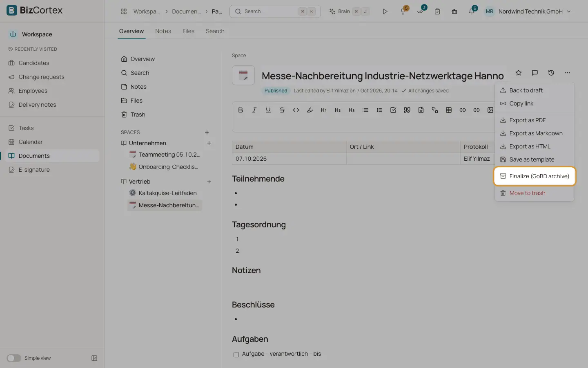Insert a table from the editor toolbar
588x368 pixels.
[x=449, y=110]
